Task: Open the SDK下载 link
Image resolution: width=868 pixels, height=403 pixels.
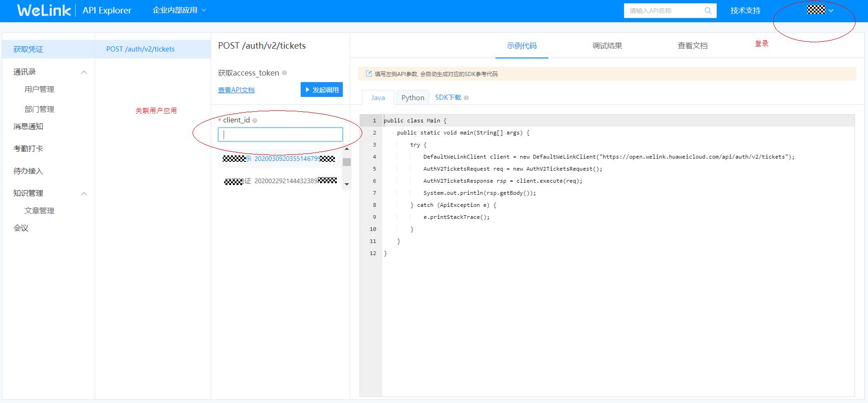Action: coord(448,97)
